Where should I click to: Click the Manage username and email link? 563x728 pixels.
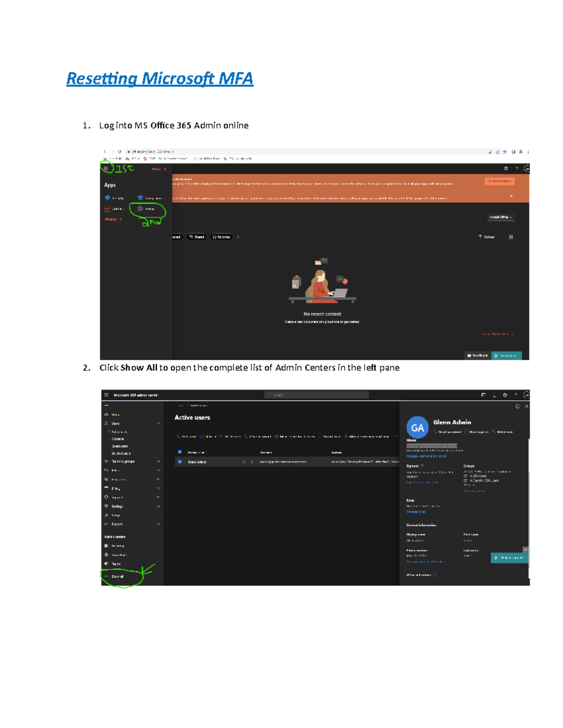click(426, 456)
